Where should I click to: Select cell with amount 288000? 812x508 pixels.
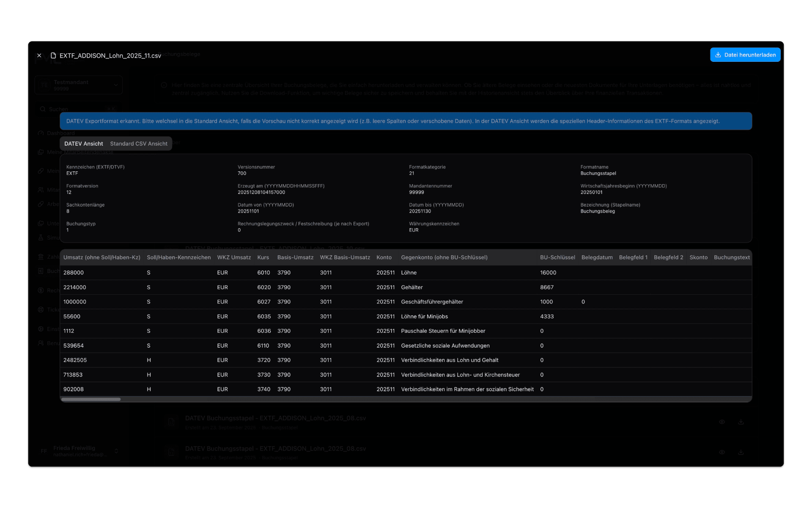[102, 273]
